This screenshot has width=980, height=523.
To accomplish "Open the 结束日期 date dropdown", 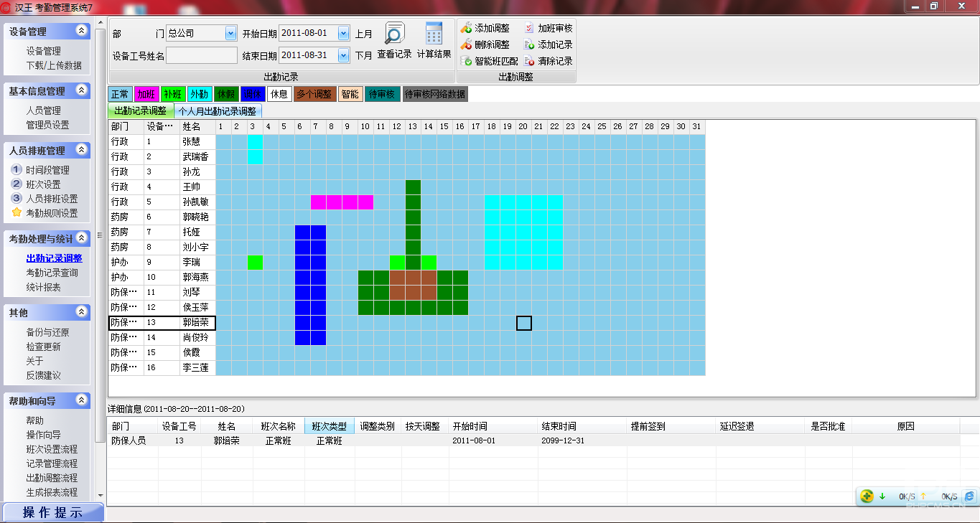I will [342, 55].
